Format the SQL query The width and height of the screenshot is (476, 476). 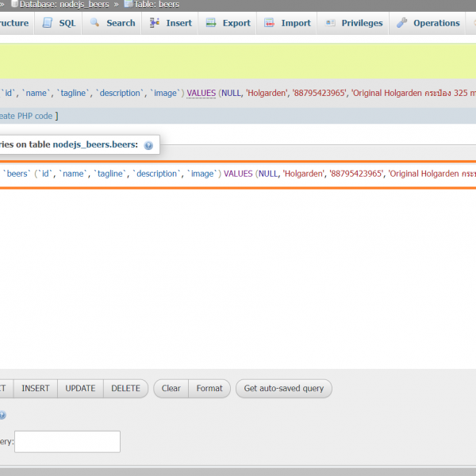pyautogui.click(x=209, y=389)
